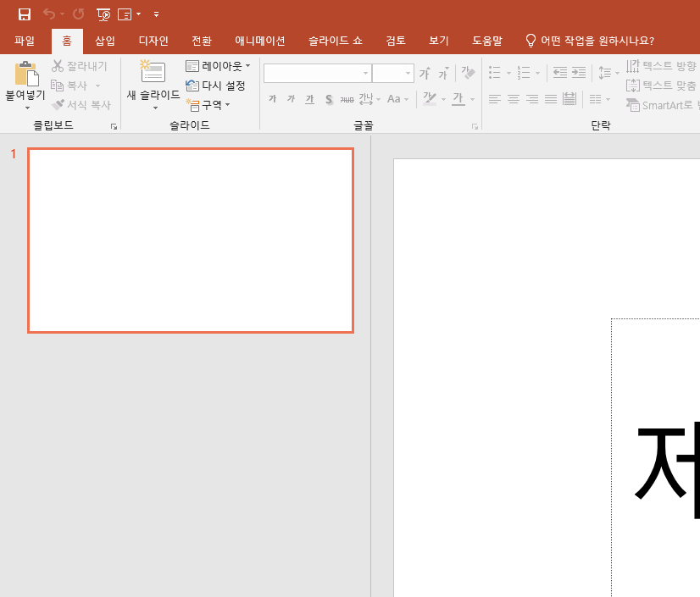Open the character spacing menu
Screen dimensions: 700x597
(369, 98)
